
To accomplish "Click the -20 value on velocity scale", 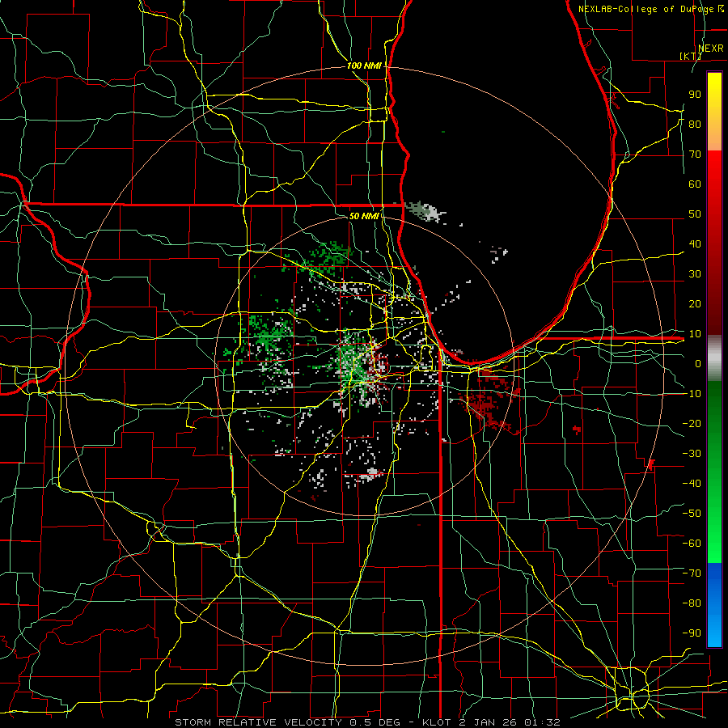I will click(x=692, y=423).
